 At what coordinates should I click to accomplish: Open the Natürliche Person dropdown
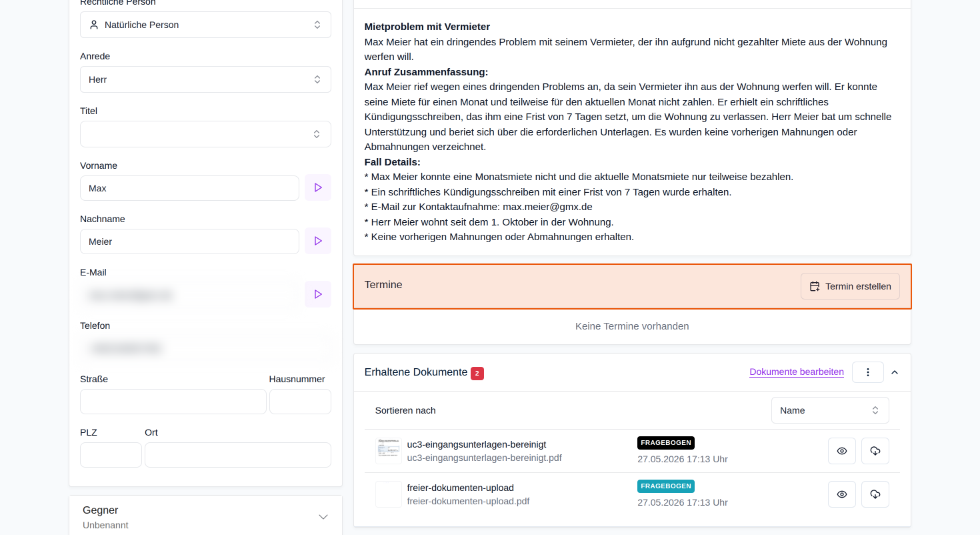(205, 25)
